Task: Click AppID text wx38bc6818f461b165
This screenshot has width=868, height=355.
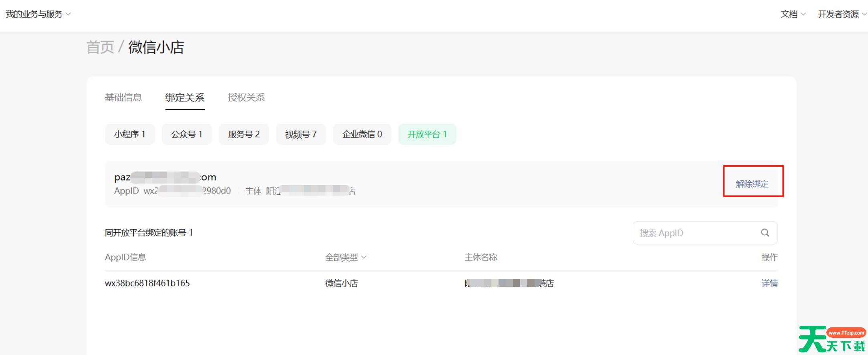Action: 147,283
